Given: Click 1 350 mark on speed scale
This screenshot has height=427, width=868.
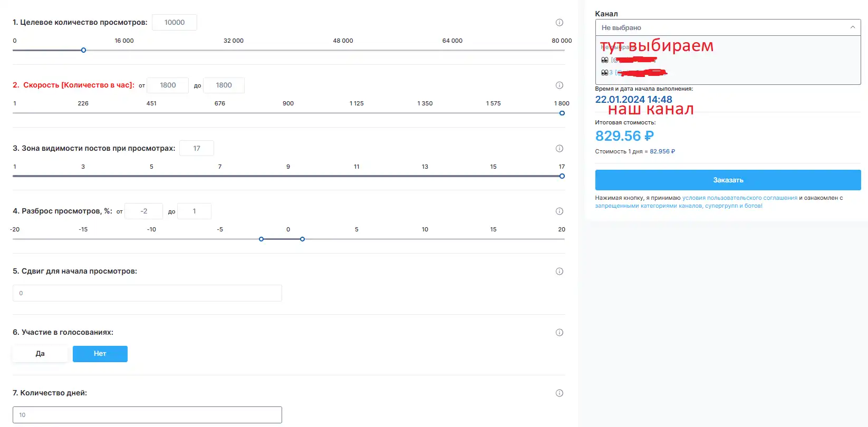Looking at the screenshot, I should tap(425, 103).
